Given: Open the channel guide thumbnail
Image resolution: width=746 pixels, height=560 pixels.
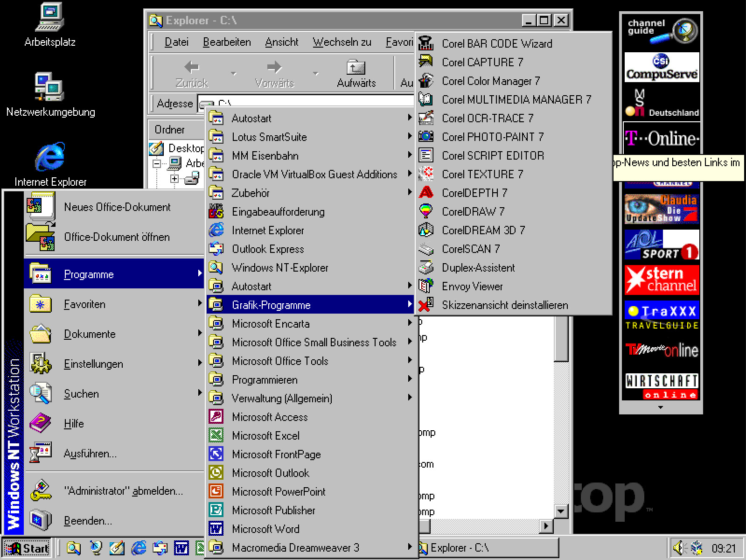Looking at the screenshot, I should pyautogui.click(x=662, y=32).
